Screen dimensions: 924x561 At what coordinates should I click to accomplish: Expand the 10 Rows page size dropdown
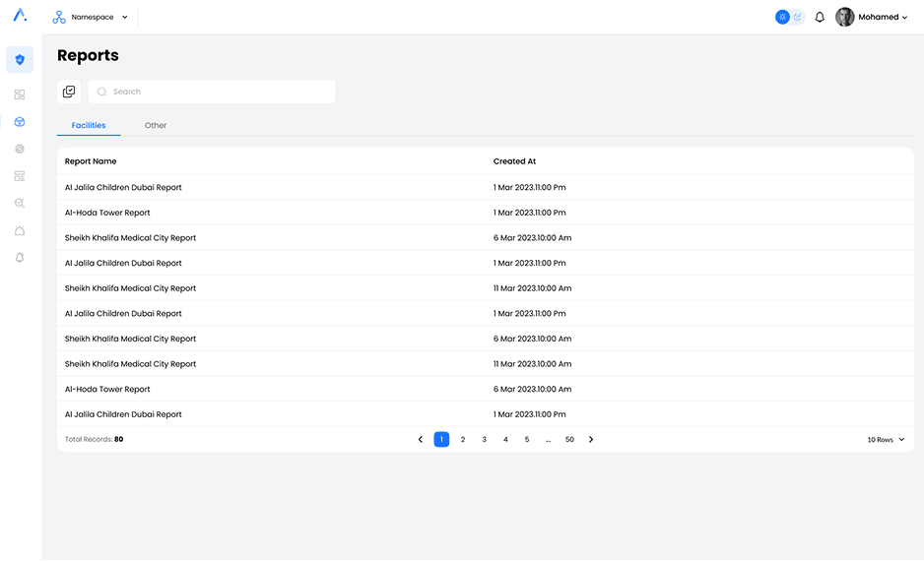click(x=886, y=440)
